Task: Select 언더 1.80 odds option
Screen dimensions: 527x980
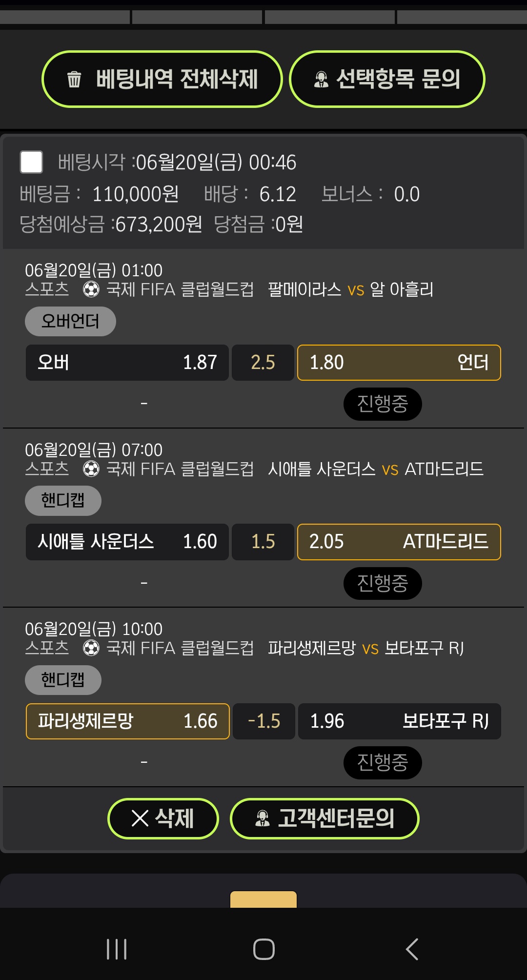Action: 399,363
